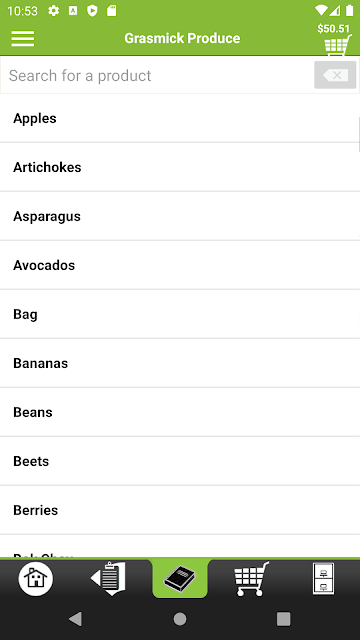Tap the Android back button
This screenshot has width=360, height=640.
[76, 619]
